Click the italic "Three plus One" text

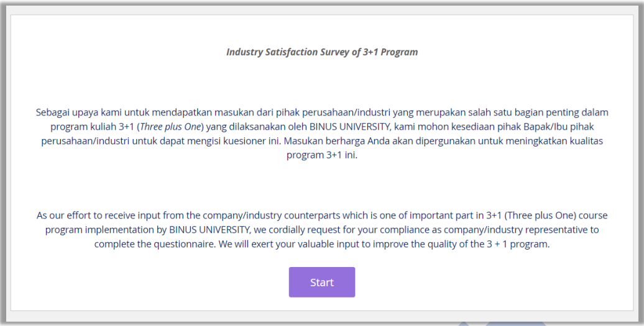(170, 127)
